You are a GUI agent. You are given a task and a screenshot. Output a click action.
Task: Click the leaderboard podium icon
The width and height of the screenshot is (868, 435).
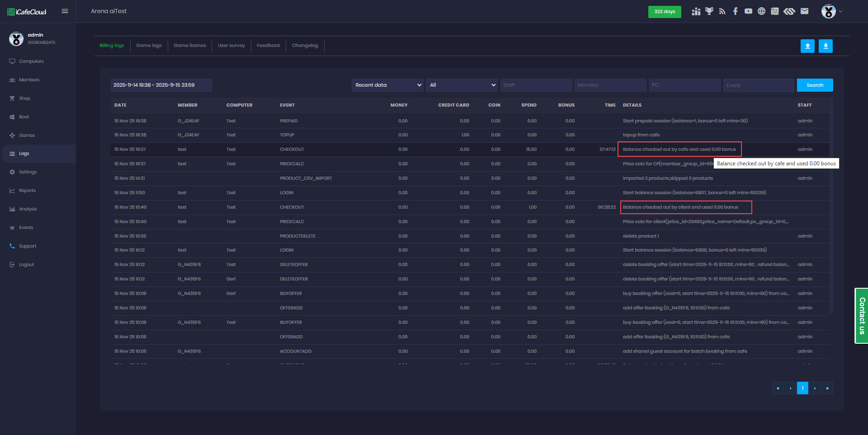[x=696, y=11]
